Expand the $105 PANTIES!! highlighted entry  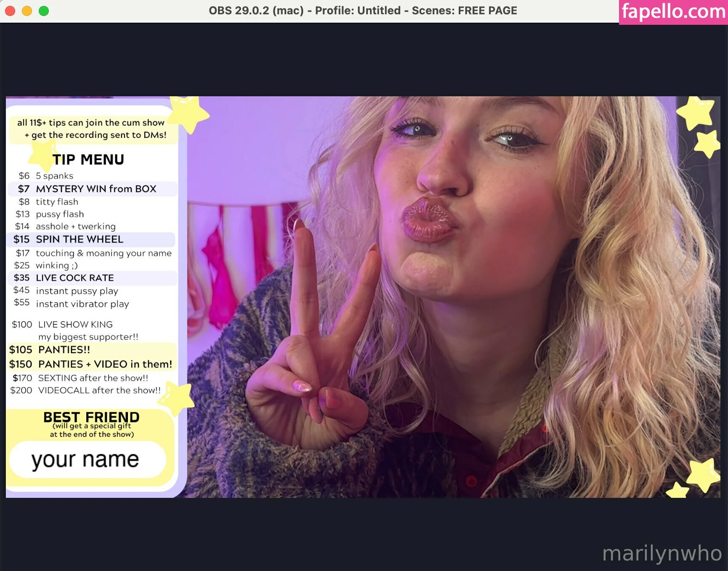coord(90,349)
